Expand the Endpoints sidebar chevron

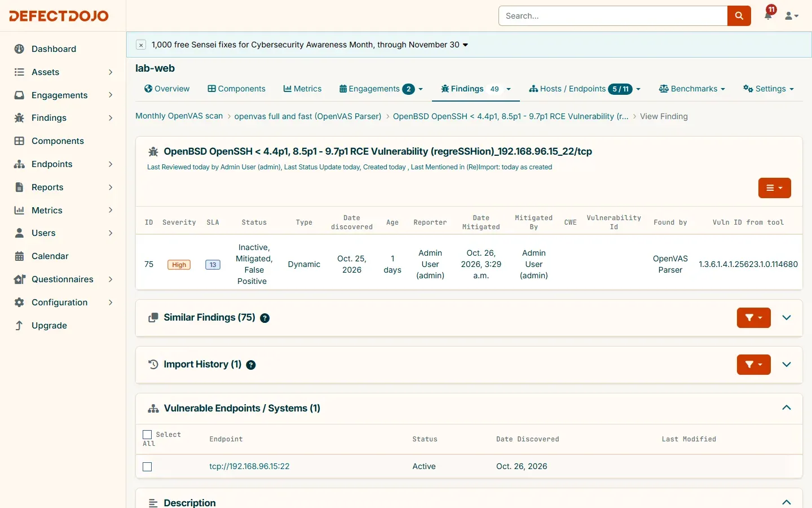[x=111, y=164]
